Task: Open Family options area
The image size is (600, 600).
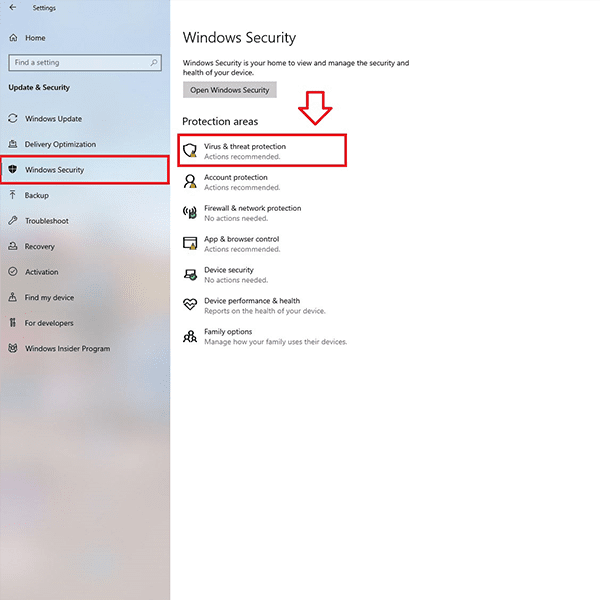Action: click(265, 336)
